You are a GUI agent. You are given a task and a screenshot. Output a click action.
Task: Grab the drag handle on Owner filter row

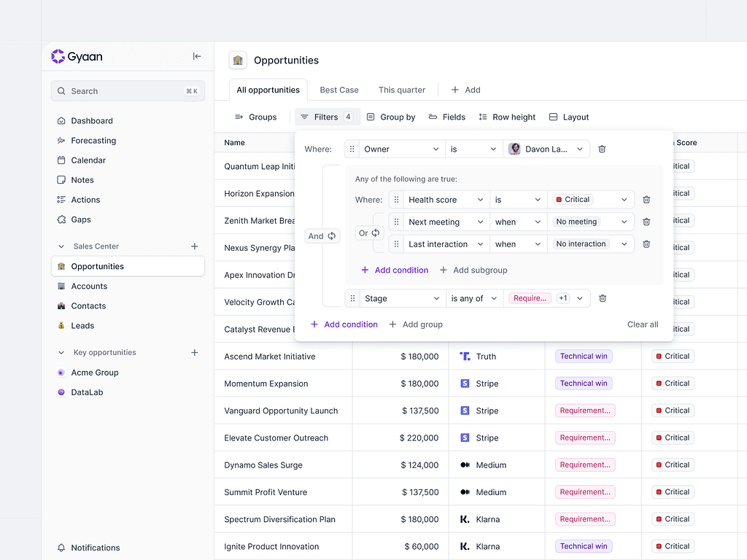pyautogui.click(x=352, y=149)
